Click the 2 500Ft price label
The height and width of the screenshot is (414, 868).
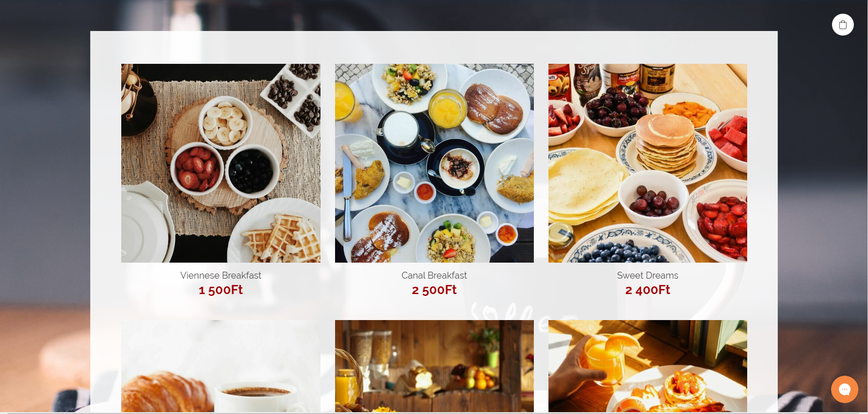pyautogui.click(x=434, y=290)
